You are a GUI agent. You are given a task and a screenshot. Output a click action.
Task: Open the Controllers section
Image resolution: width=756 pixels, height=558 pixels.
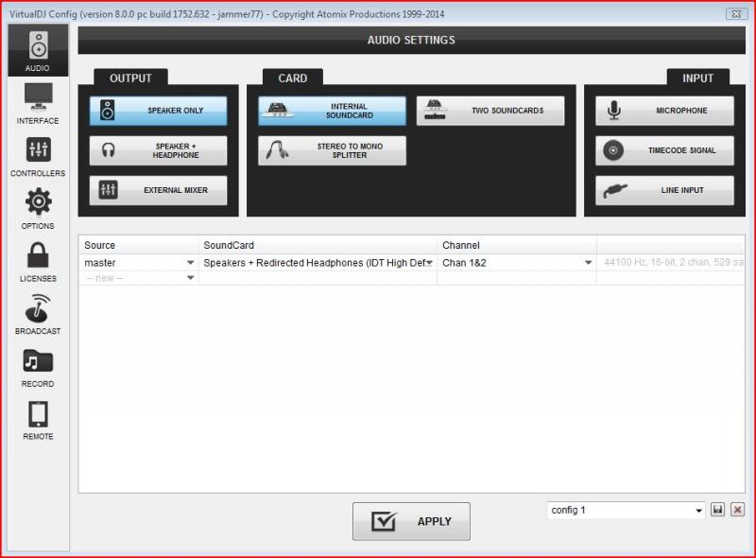point(38,156)
